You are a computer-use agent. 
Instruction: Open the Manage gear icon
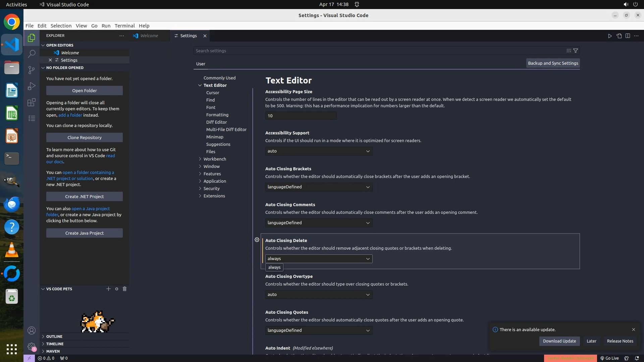pyautogui.click(x=32, y=347)
